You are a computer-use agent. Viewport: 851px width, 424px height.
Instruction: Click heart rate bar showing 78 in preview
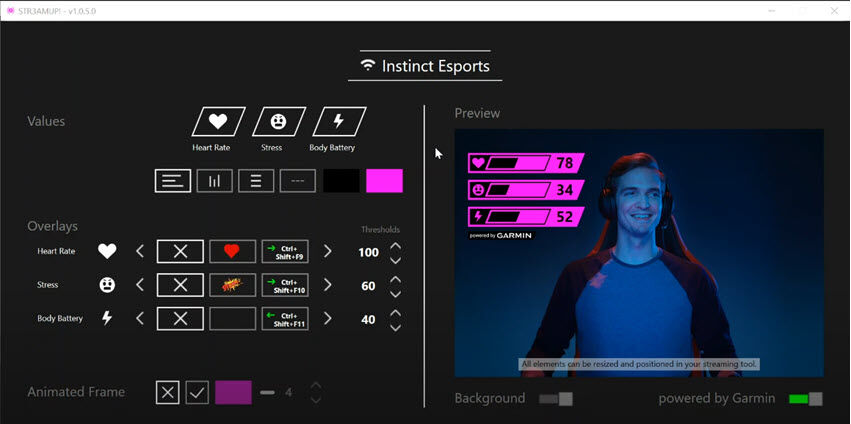pyautogui.click(x=526, y=162)
